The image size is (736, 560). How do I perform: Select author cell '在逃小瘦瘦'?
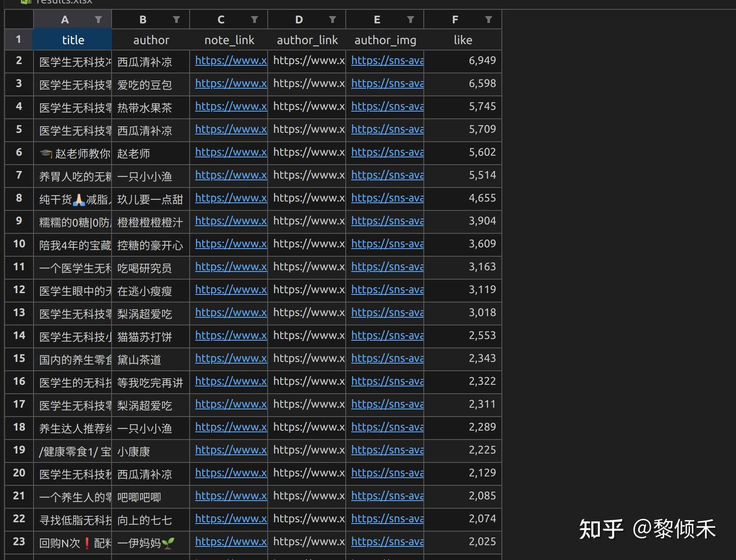[x=151, y=290]
